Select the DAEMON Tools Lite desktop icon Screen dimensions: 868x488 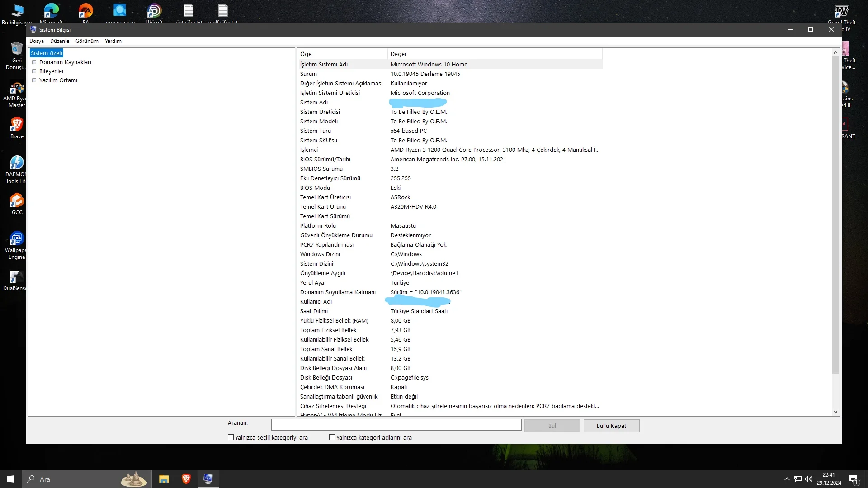click(x=15, y=169)
